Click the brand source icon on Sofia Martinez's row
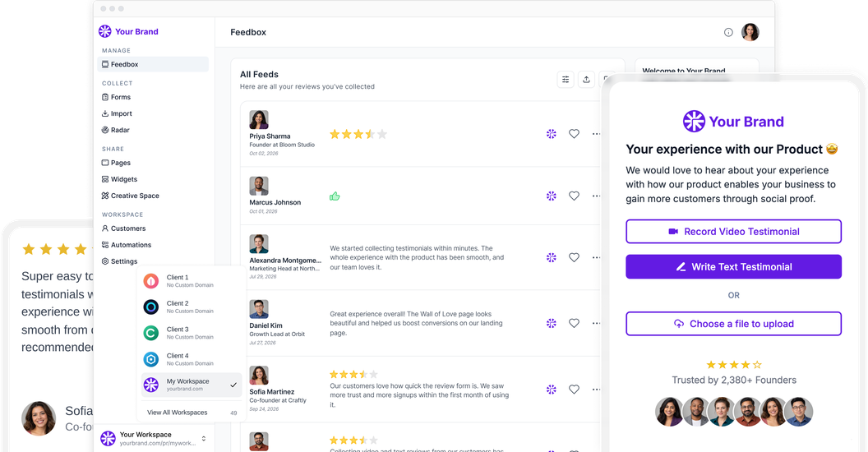 pos(552,390)
